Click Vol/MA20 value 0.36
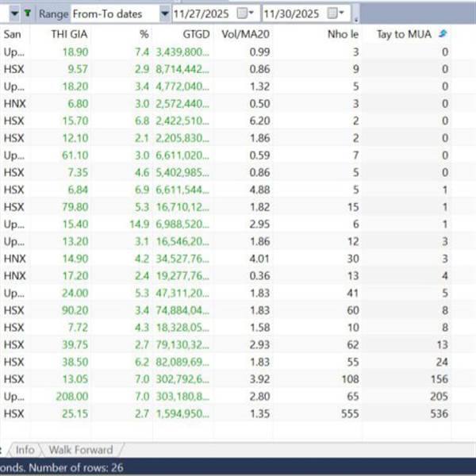The width and height of the screenshot is (476, 476). [259, 276]
